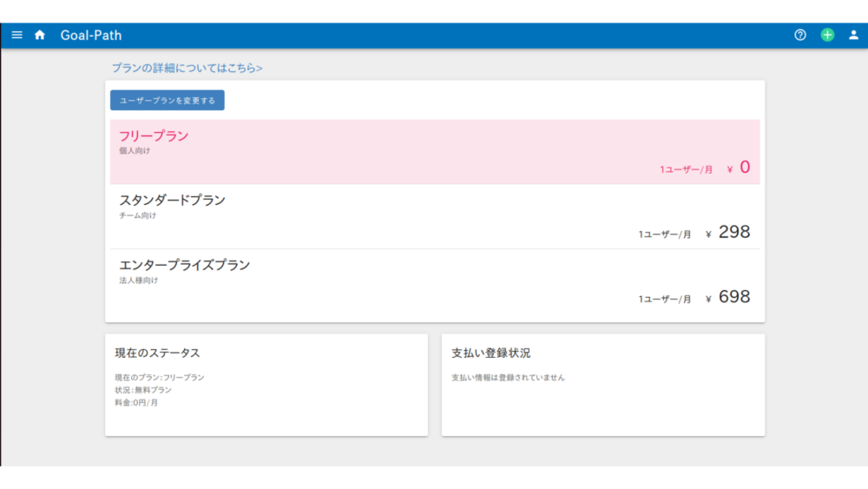Select the スタンダードプラン row
Viewport: 868px width, 489px height.
click(x=435, y=216)
